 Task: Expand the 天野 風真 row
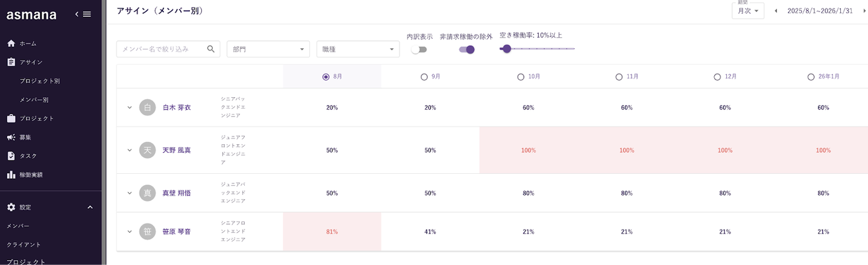coord(129,150)
